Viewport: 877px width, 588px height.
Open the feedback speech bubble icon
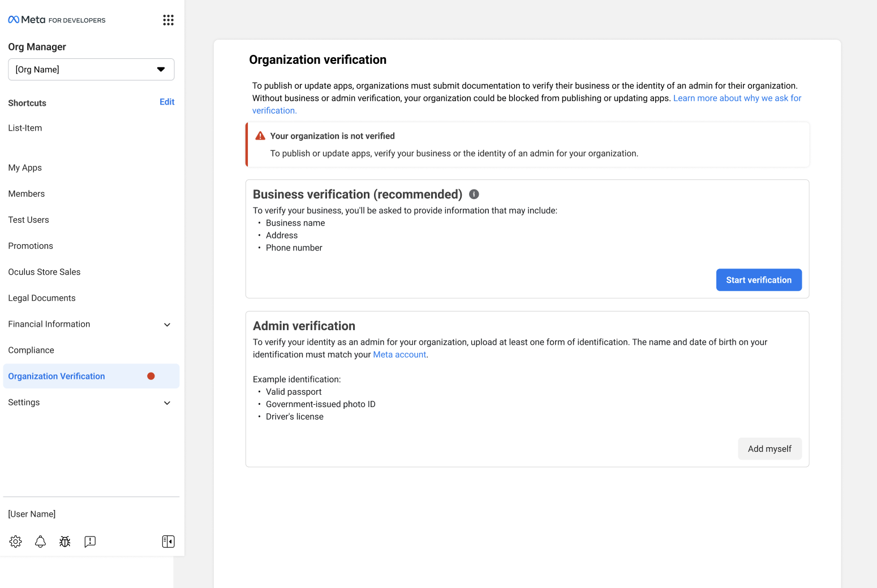point(90,542)
